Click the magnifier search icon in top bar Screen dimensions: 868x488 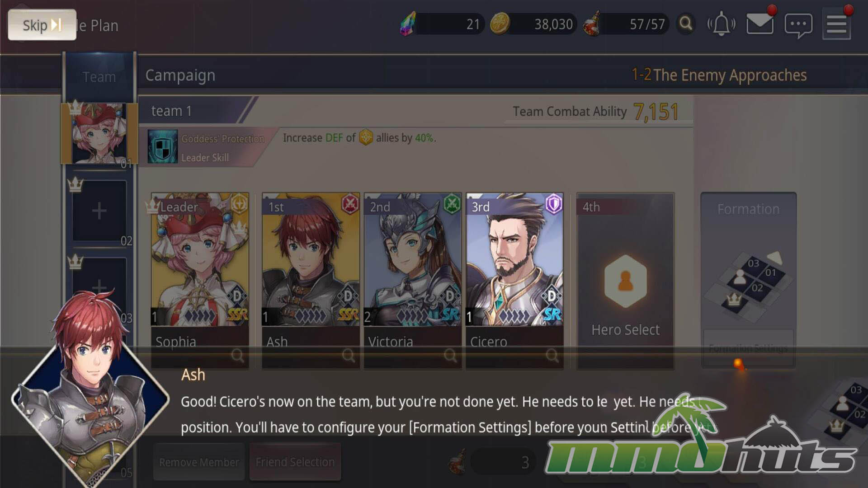pyautogui.click(x=686, y=23)
